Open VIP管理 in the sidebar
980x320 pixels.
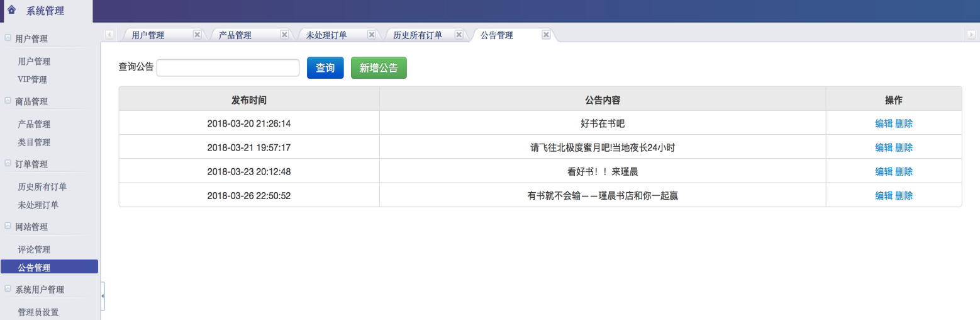tap(32, 79)
